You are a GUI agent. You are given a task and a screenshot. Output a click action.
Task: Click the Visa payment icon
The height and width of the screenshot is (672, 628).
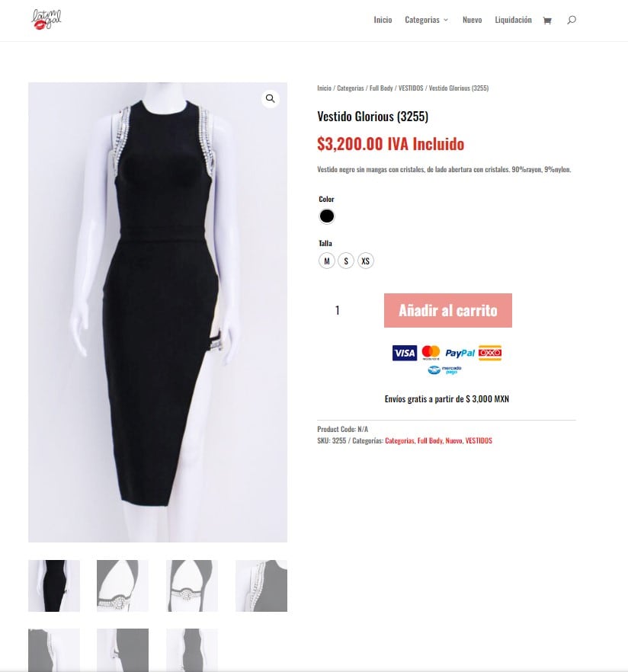404,353
